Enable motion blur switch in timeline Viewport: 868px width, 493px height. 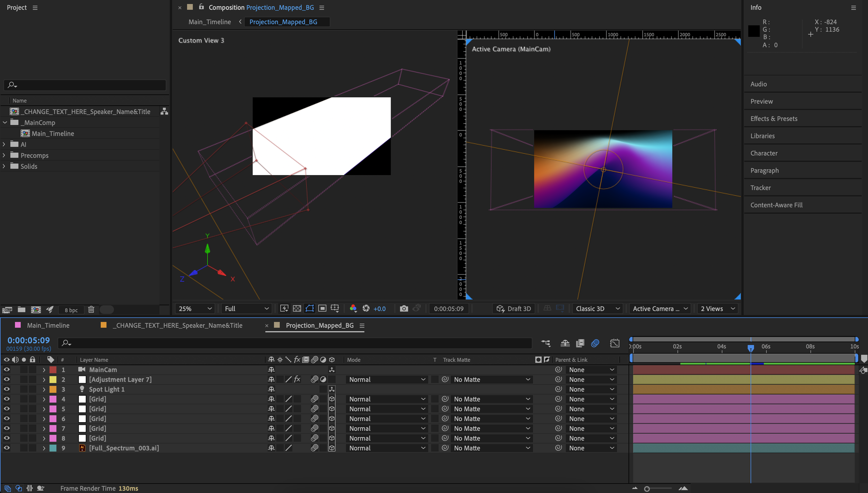(x=595, y=343)
